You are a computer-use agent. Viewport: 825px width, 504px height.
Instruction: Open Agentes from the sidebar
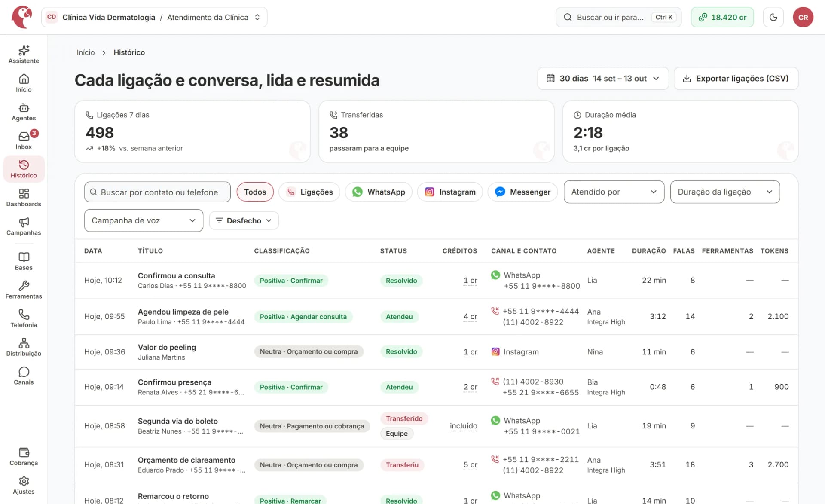pyautogui.click(x=24, y=112)
